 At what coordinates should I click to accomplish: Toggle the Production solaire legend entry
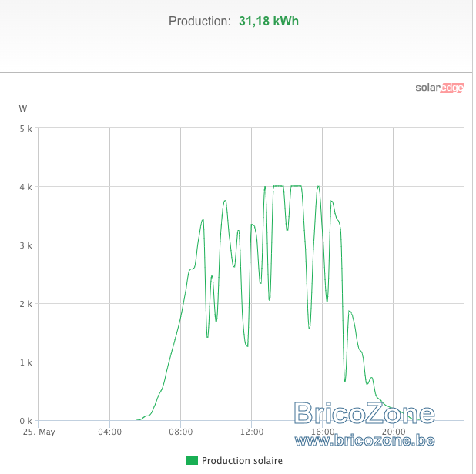[x=234, y=460]
